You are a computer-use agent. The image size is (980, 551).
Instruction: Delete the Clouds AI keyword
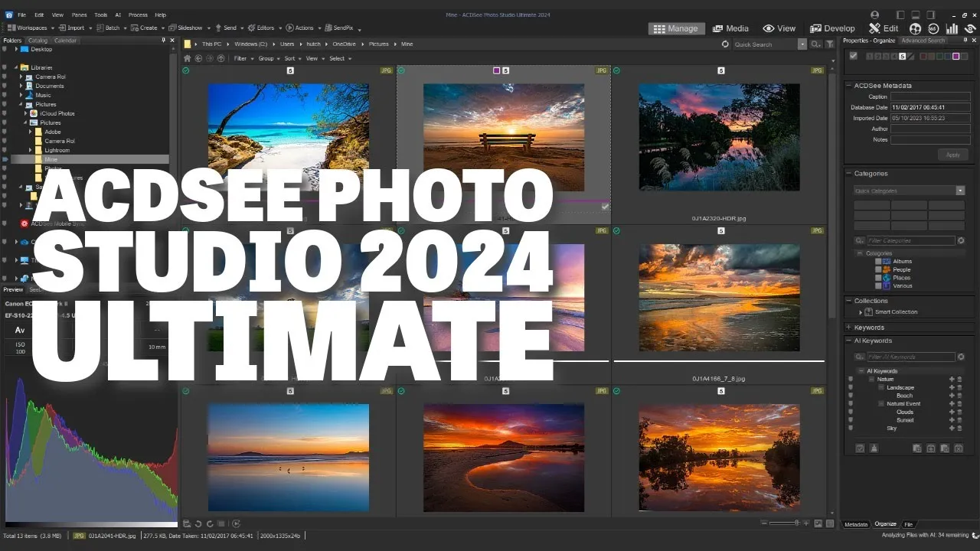(x=959, y=412)
